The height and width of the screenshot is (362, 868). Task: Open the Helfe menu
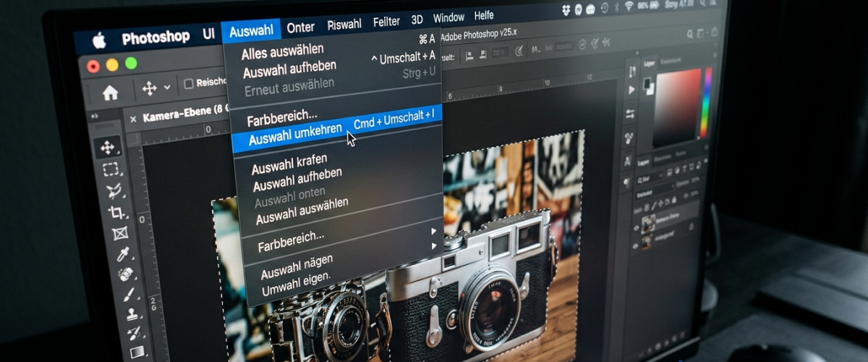tap(484, 15)
